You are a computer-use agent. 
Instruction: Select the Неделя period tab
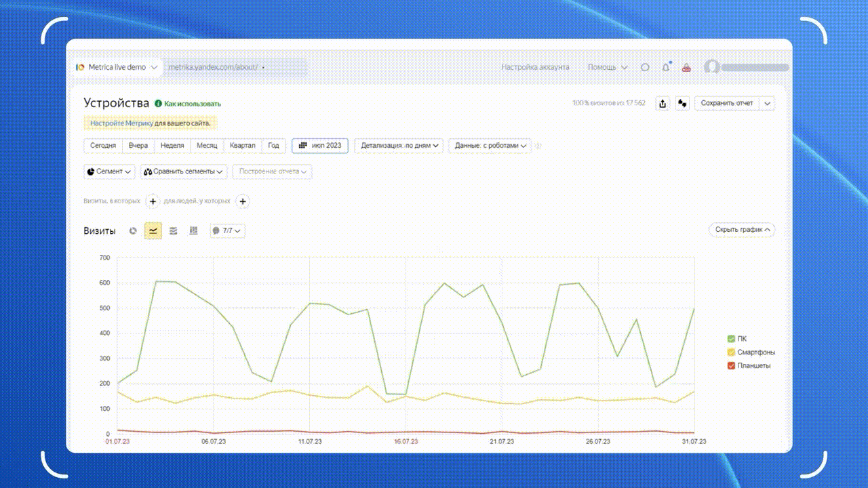click(x=172, y=146)
